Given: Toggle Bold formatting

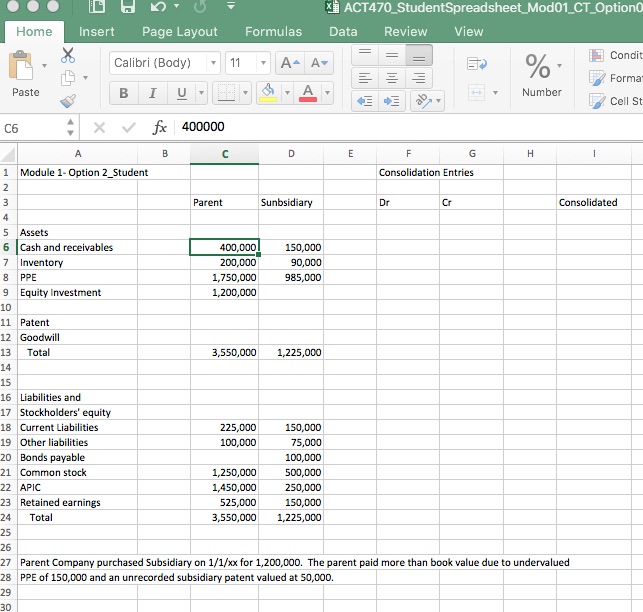Looking at the screenshot, I should pos(124,93).
